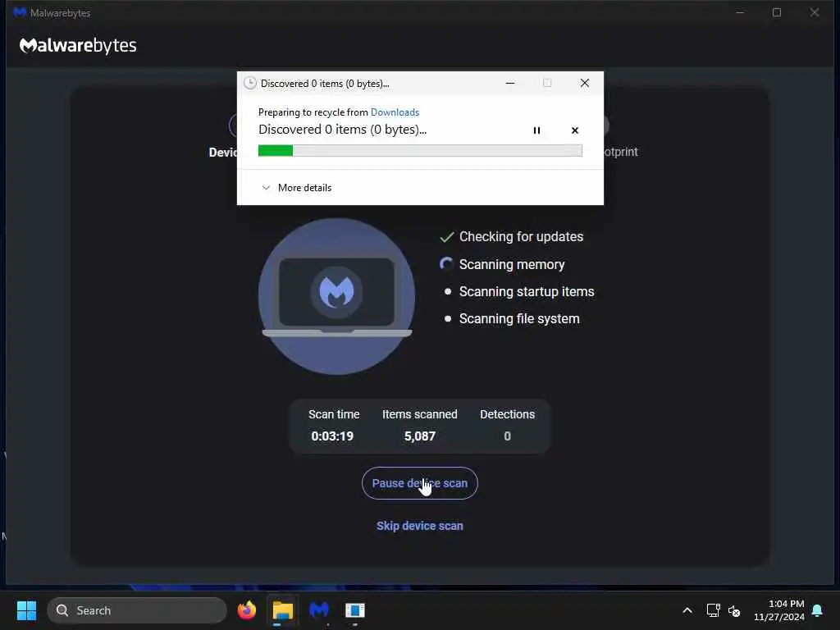Close the recycle progress dialog window
The height and width of the screenshot is (630, 840).
click(x=584, y=83)
